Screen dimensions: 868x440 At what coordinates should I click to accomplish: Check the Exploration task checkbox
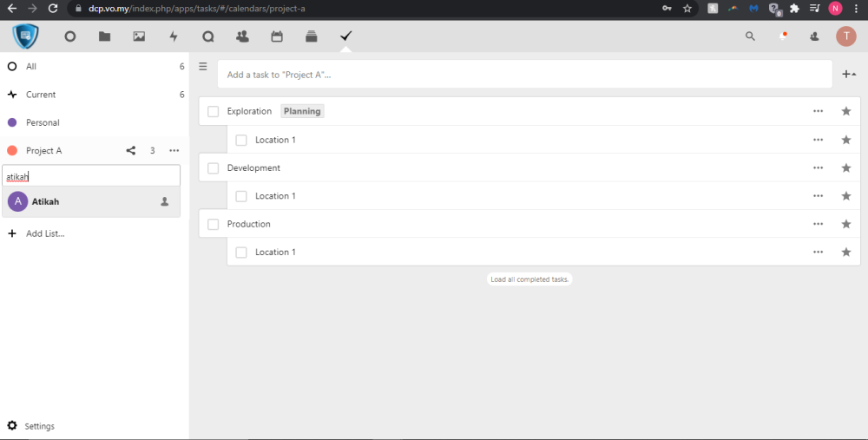214,112
